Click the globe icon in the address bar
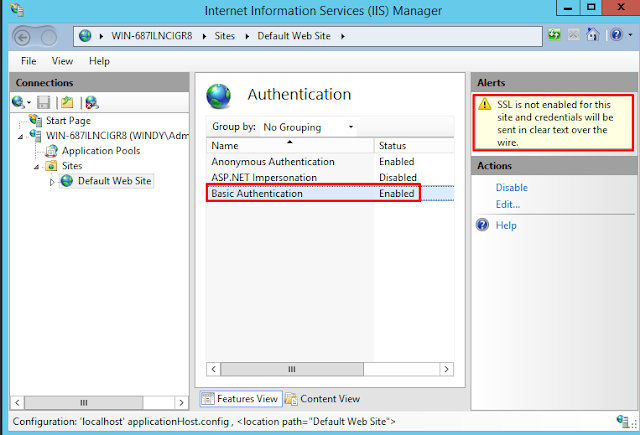 [85, 36]
